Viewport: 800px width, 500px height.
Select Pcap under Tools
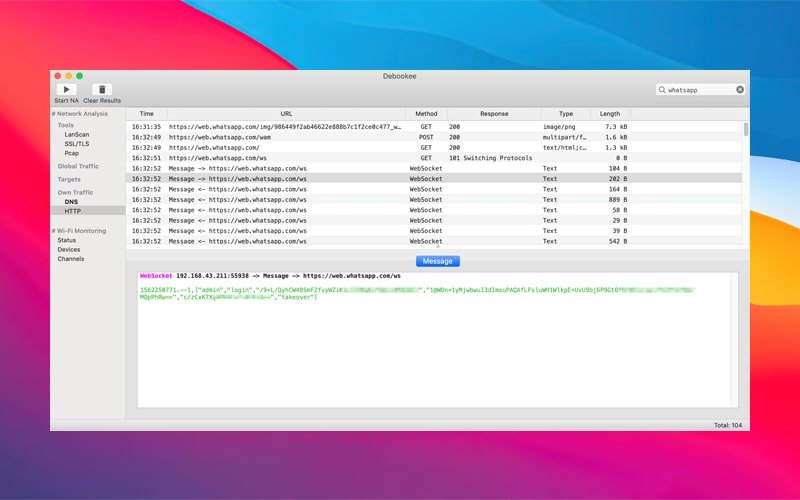click(x=72, y=153)
